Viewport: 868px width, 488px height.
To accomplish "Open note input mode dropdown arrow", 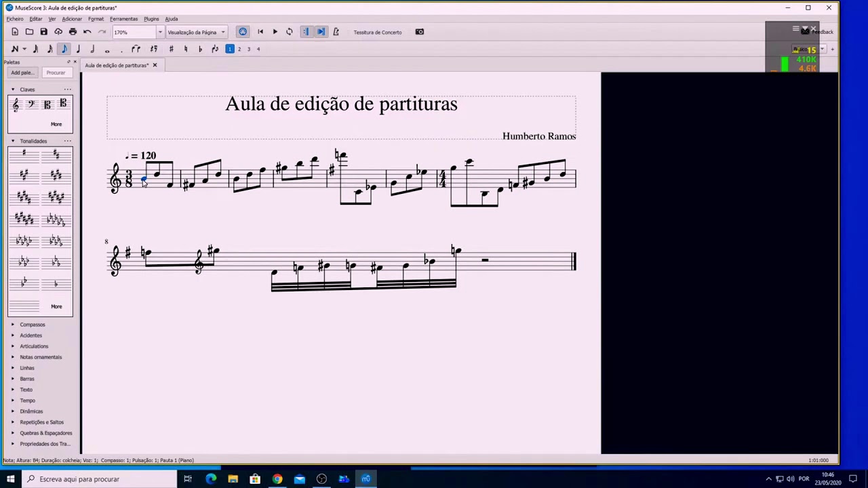I will point(24,49).
